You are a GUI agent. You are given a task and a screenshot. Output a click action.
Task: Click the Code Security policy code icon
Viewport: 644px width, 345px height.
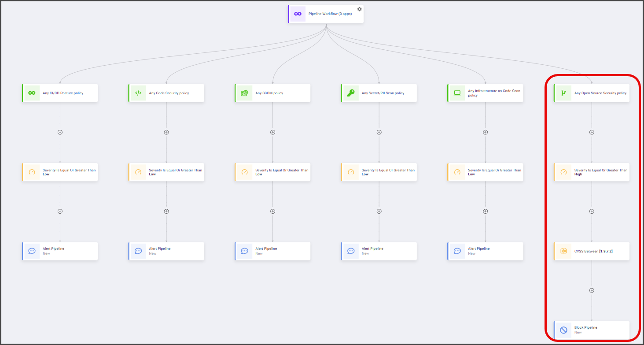(138, 93)
